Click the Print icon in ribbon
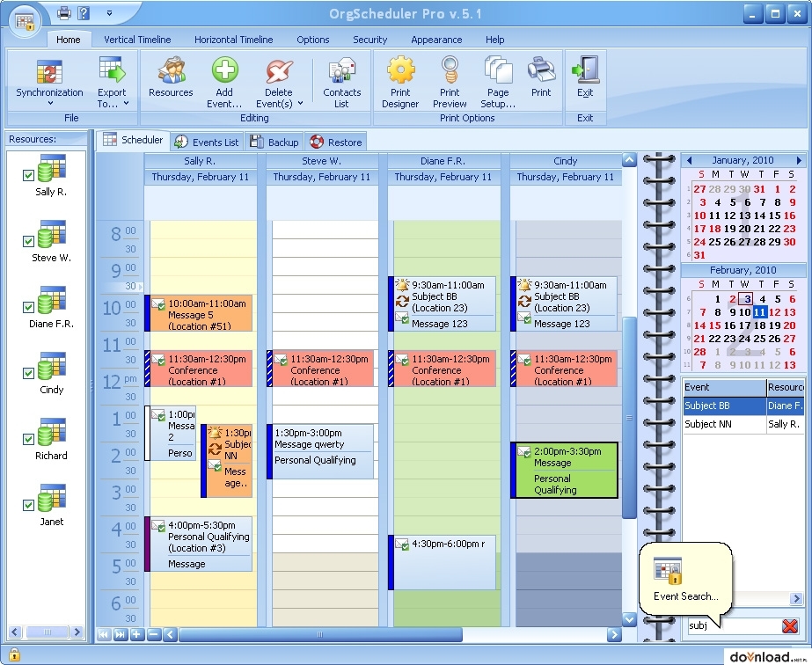Image resolution: width=812 pixels, height=665 pixels. (541, 69)
